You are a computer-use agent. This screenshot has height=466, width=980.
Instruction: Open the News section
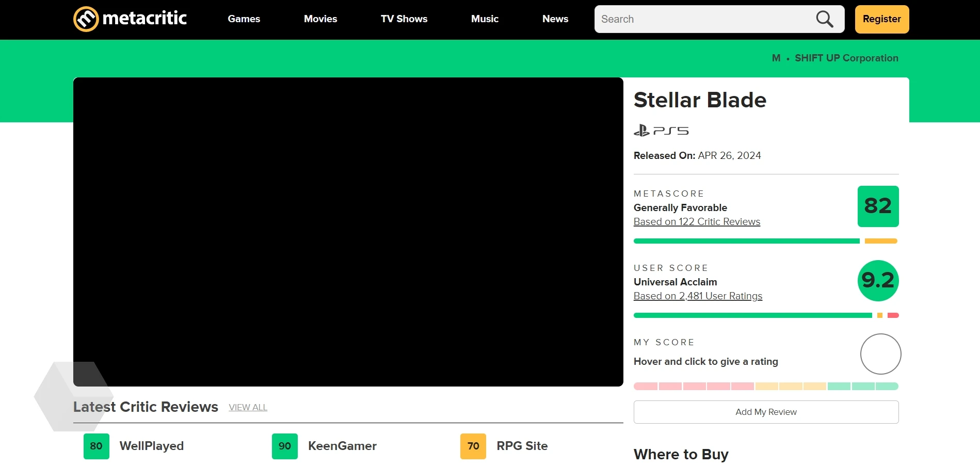(555, 19)
